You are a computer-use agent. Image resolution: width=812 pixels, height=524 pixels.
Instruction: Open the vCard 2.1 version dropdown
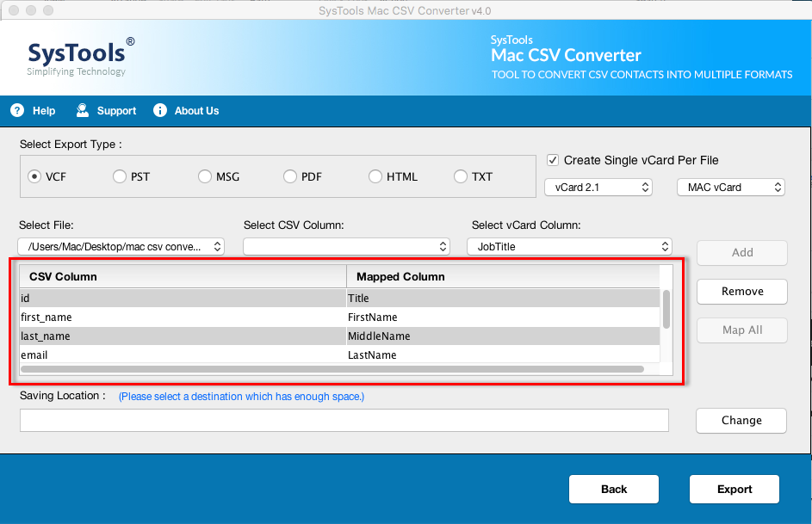598,188
